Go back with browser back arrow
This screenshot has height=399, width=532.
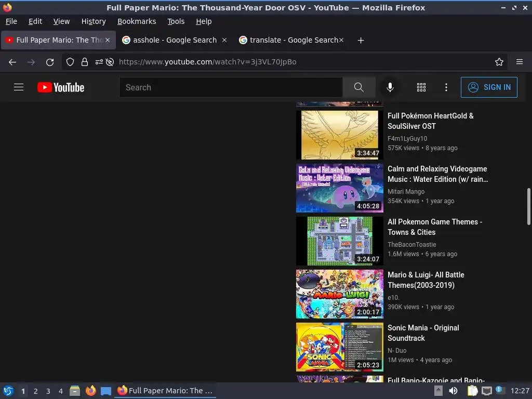click(x=12, y=62)
